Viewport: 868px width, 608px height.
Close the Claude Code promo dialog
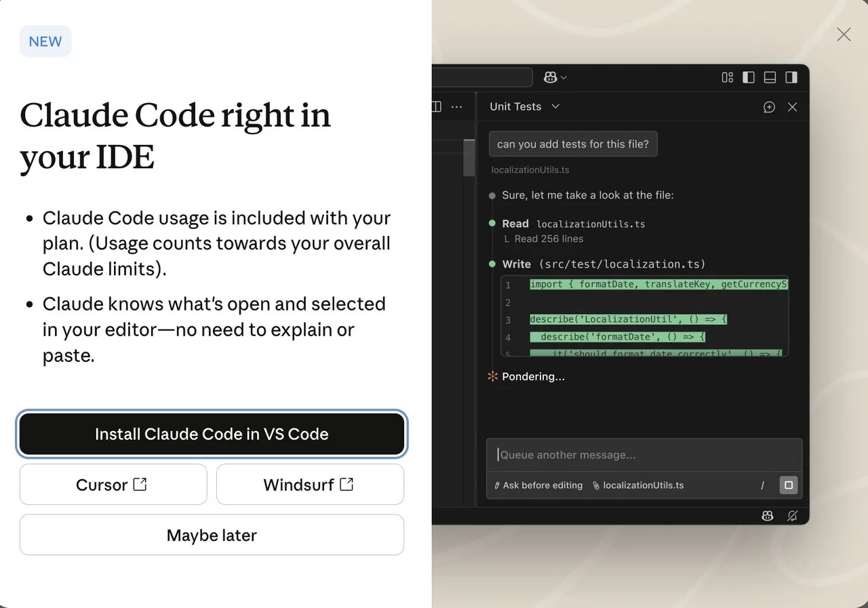(x=844, y=35)
